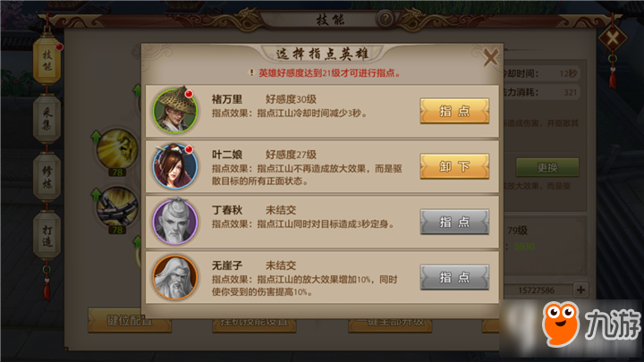Click the 丁春秋 hero portrait

(175, 222)
